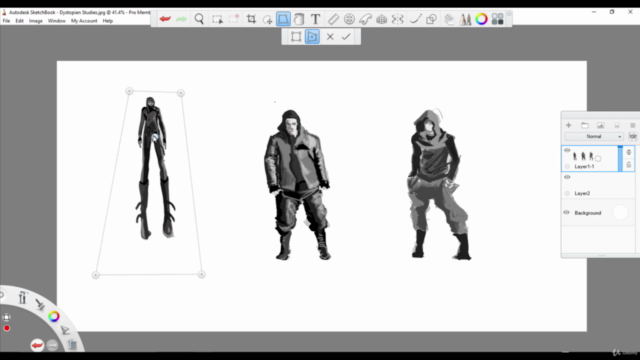Open the Layer editor from top toolbar
This screenshot has height=360, width=640.
pos(449,19)
